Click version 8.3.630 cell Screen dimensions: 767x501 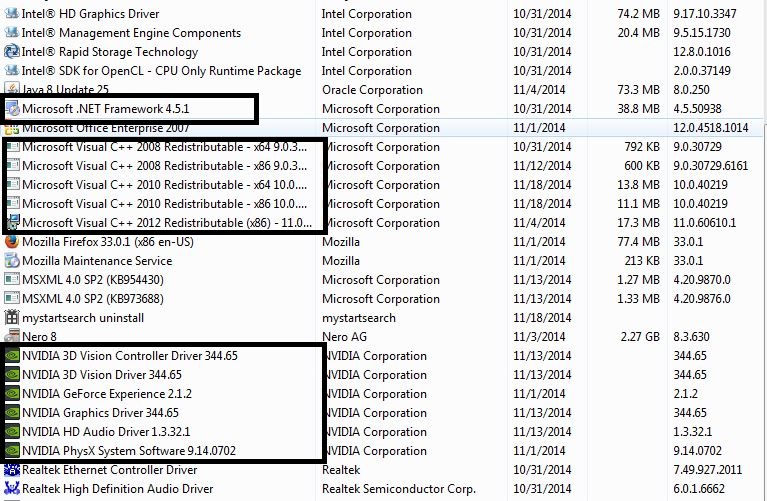[x=691, y=337]
